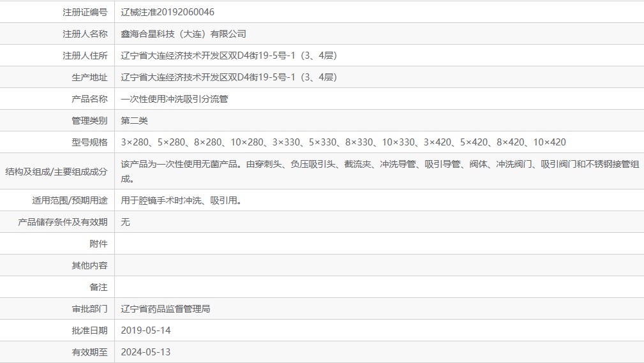Select the expiry date 2024-05-13

coord(146,352)
